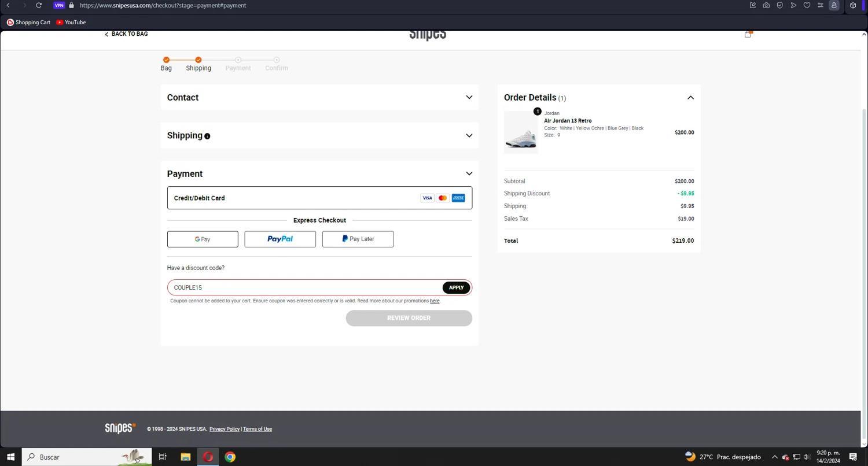Open the clock showing 9:20 p. m.
The image size is (868, 466).
(828, 457)
